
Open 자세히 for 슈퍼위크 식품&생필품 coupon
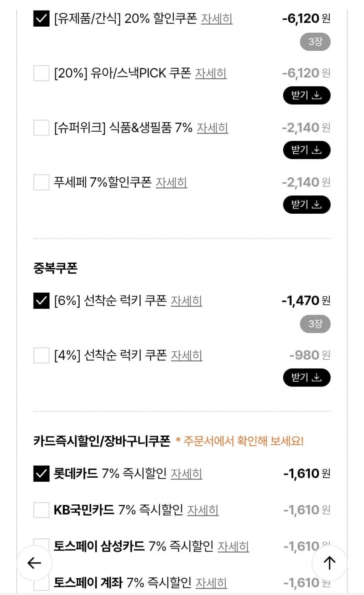(x=212, y=128)
